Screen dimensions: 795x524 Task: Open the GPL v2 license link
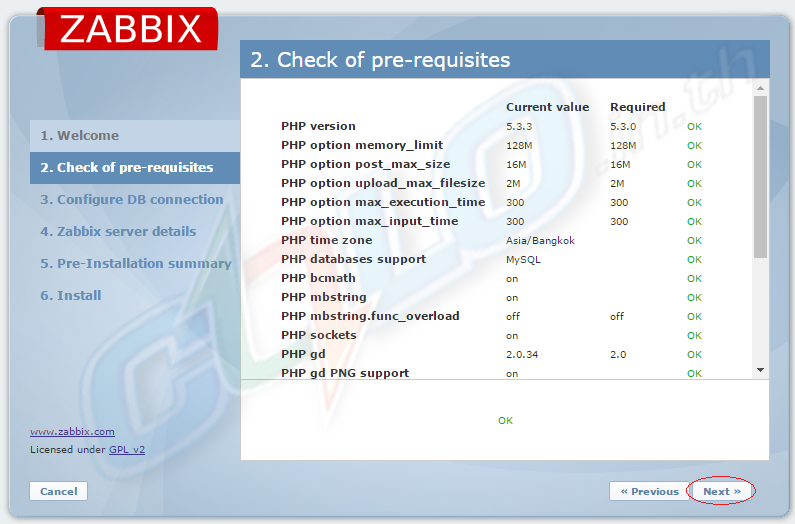pyautogui.click(x=127, y=449)
